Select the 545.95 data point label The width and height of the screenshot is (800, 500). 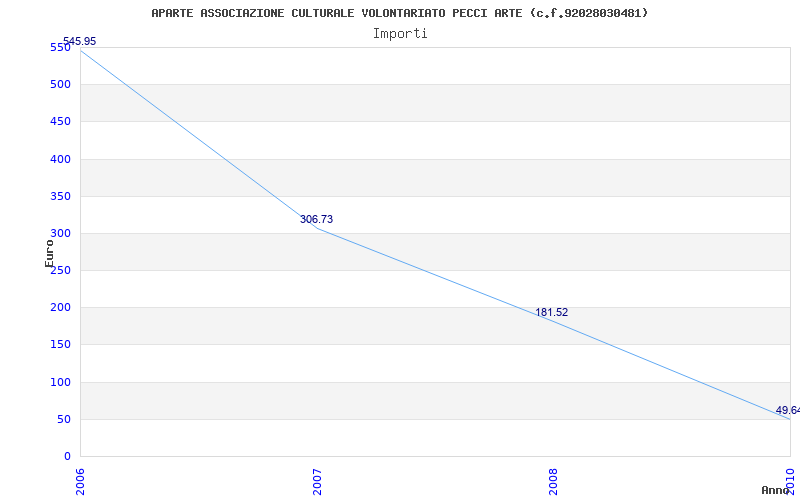click(x=79, y=41)
